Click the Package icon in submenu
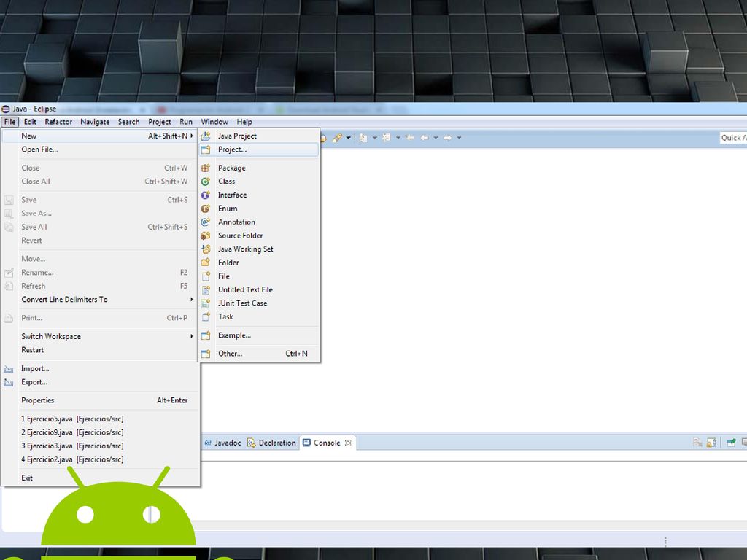 coord(206,168)
